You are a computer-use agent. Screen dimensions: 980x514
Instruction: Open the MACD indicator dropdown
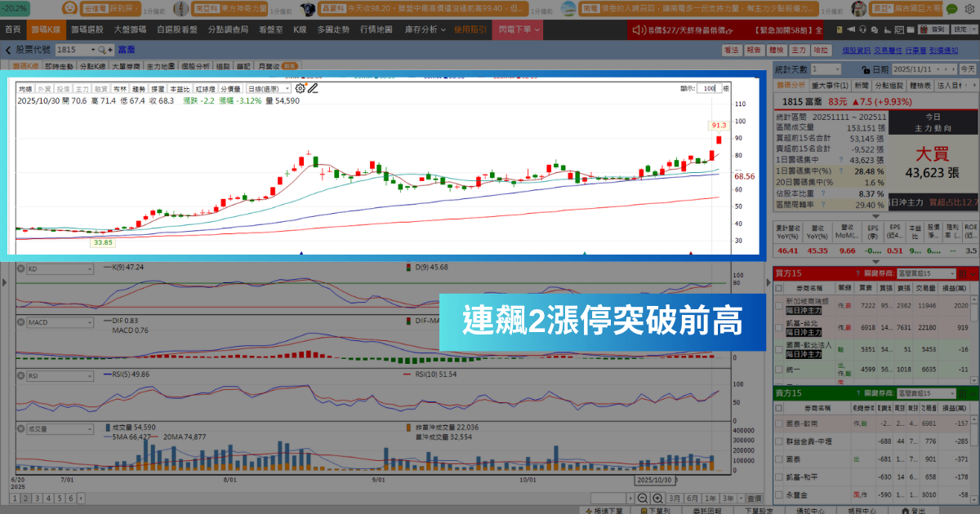coord(60,322)
